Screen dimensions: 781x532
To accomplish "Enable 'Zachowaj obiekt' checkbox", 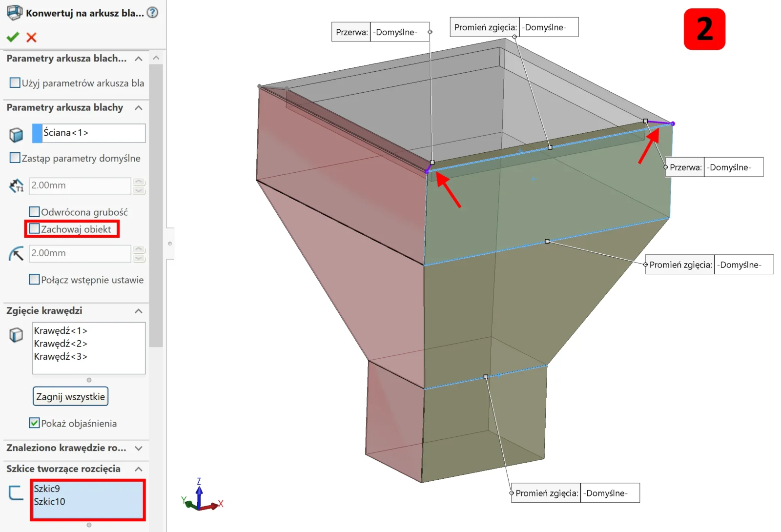I will [34, 228].
